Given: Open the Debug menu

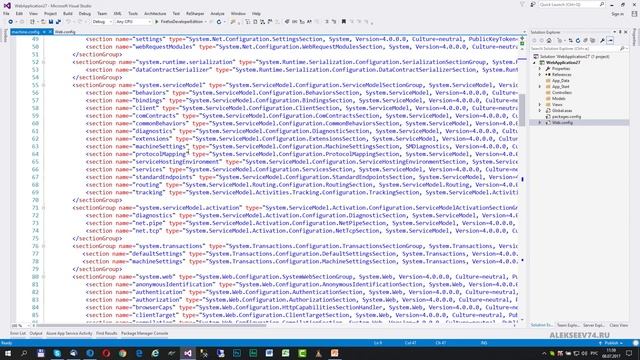Looking at the screenshot, I should 85,13.
